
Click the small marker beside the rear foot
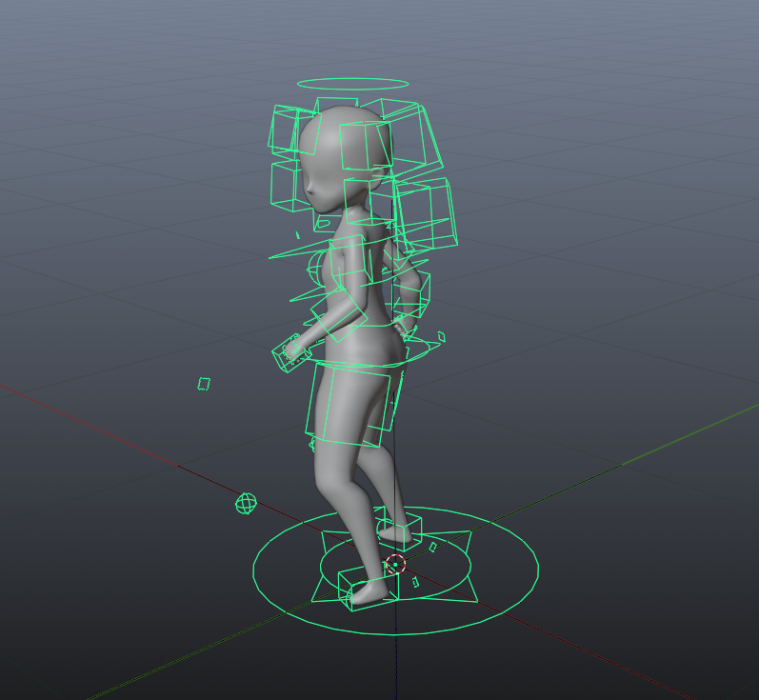[433, 547]
